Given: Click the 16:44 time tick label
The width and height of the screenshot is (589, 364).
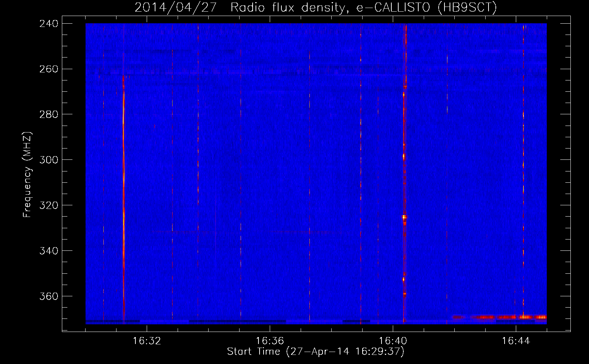Looking at the screenshot, I should tap(516, 341).
